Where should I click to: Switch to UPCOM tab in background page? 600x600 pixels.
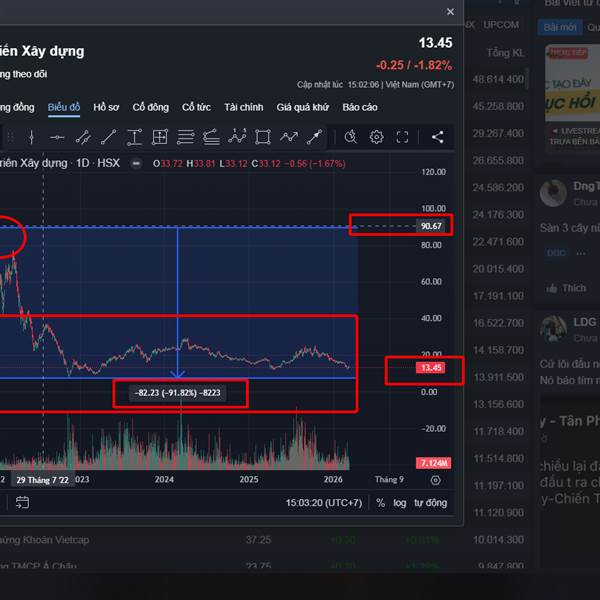click(501, 25)
